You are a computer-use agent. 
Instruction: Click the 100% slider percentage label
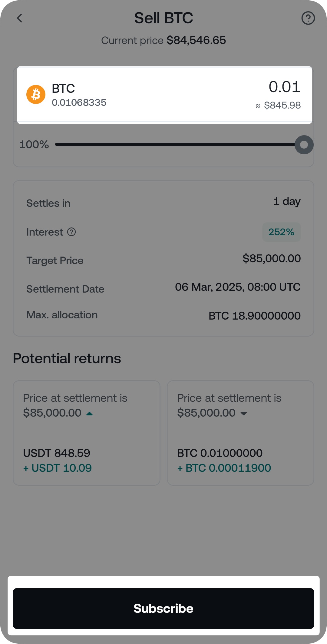tap(34, 145)
